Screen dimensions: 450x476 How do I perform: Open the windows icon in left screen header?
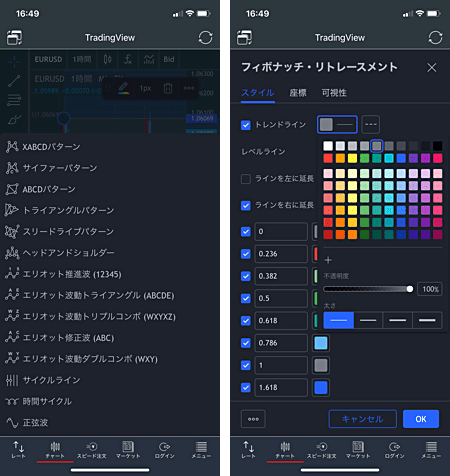[14, 38]
